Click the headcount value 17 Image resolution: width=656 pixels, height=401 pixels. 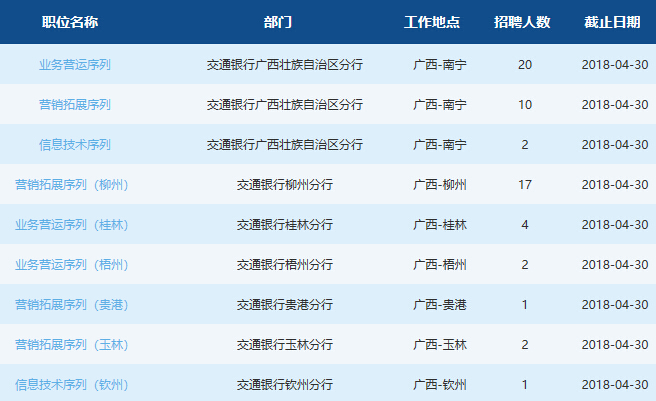[525, 185]
